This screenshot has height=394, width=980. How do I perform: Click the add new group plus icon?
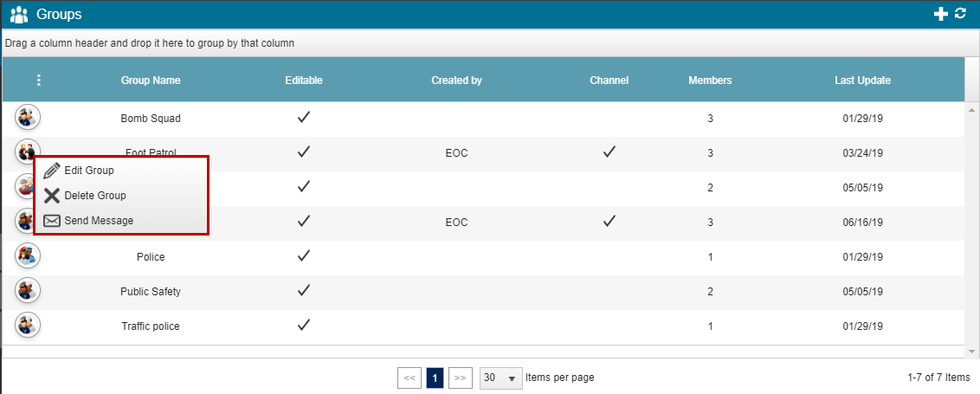point(941,14)
